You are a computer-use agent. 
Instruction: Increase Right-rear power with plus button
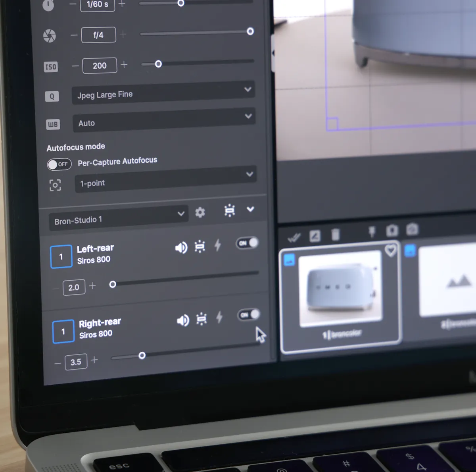point(94,360)
